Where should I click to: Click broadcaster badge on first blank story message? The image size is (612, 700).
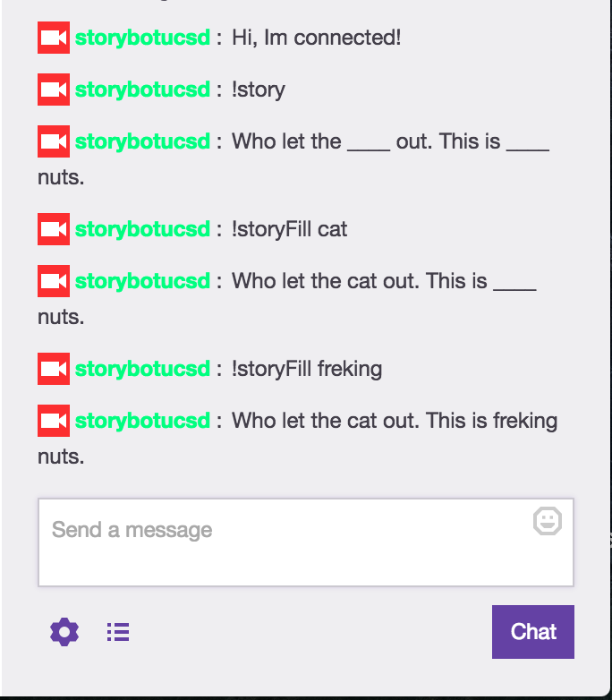pyautogui.click(x=54, y=141)
